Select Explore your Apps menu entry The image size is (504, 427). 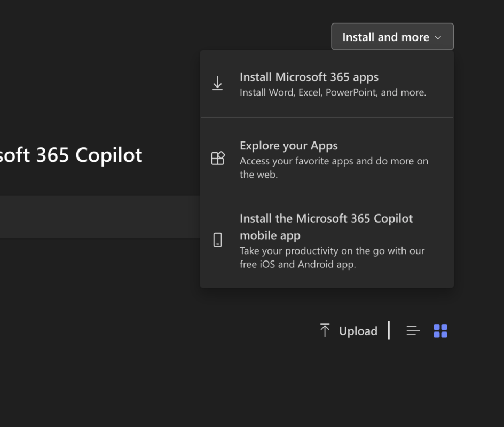[x=327, y=160]
